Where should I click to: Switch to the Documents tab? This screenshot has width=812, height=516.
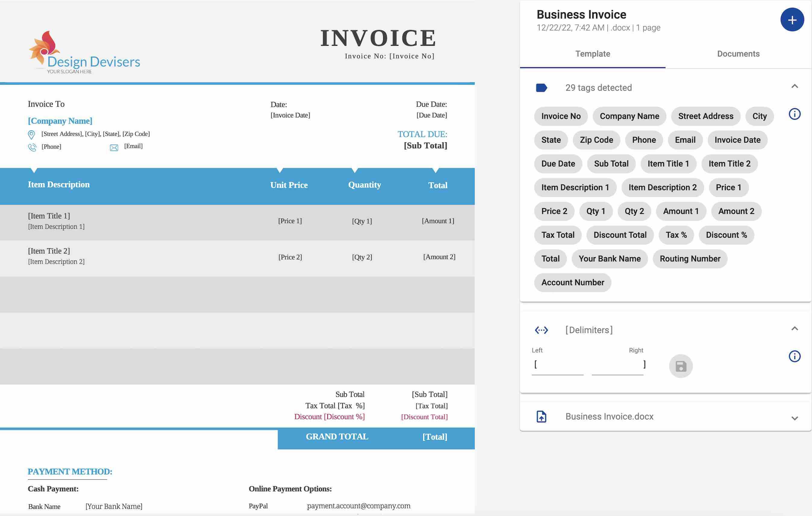point(738,54)
